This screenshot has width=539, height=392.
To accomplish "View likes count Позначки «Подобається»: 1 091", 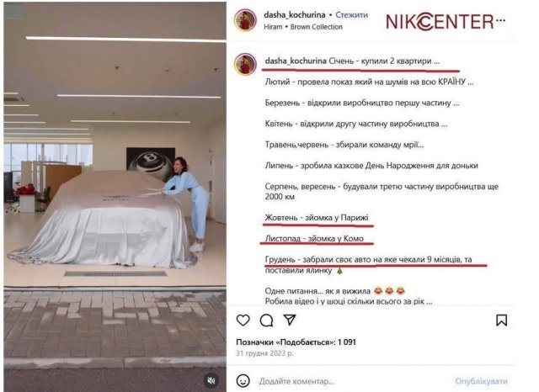I will click(x=296, y=342).
